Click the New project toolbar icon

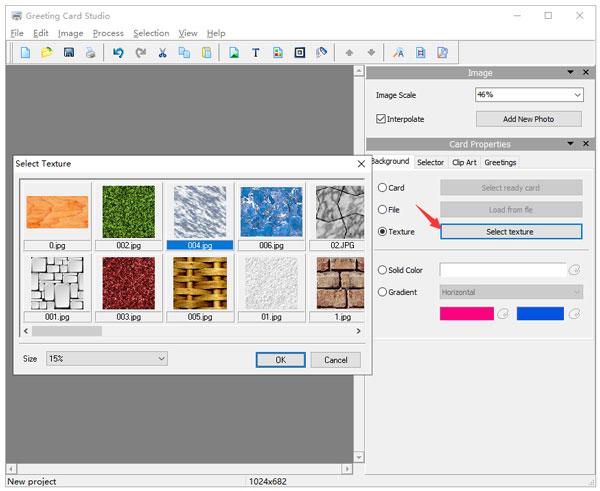(x=25, y=53)
